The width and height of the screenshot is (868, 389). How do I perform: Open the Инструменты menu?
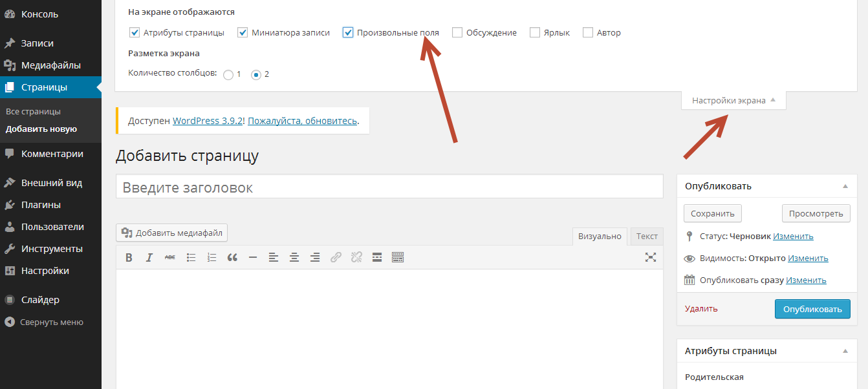pyautogui.click(x=50, y=249)
